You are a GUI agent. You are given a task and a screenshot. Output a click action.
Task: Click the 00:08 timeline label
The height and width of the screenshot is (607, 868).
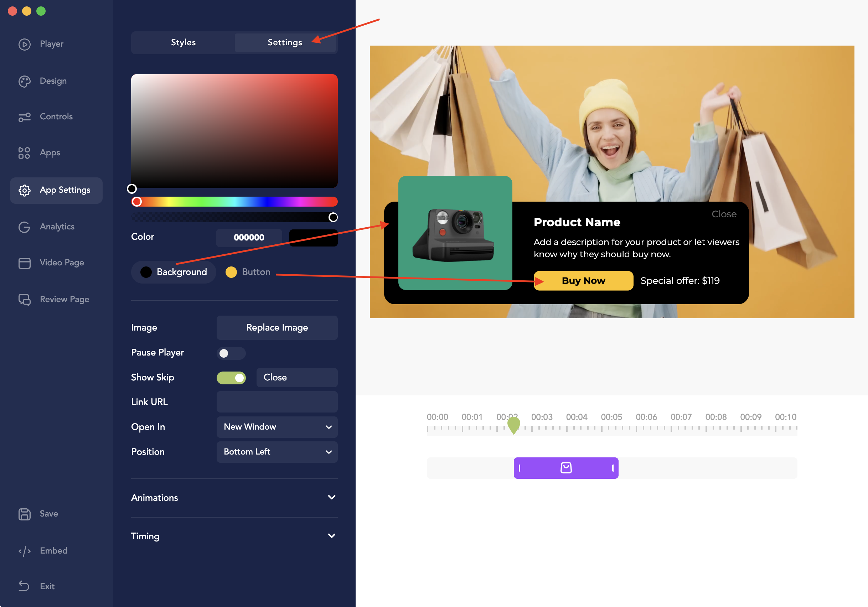(x=715, y=417)
